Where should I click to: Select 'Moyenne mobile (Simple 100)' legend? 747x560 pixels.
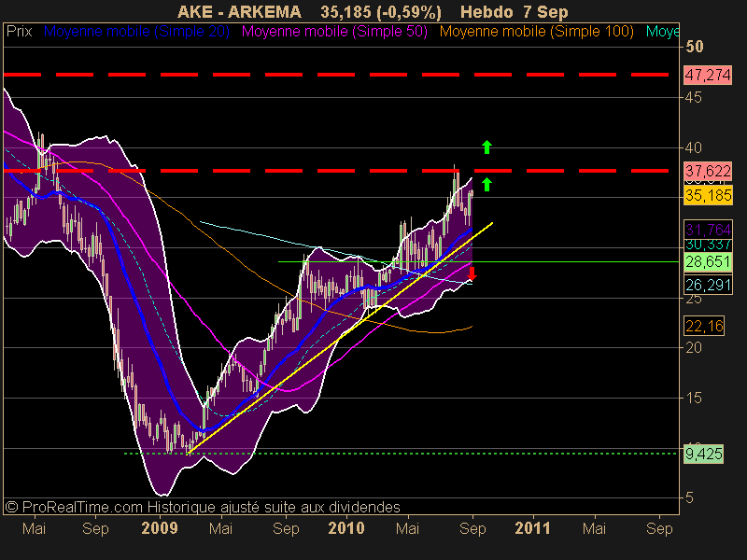point(536,32)
